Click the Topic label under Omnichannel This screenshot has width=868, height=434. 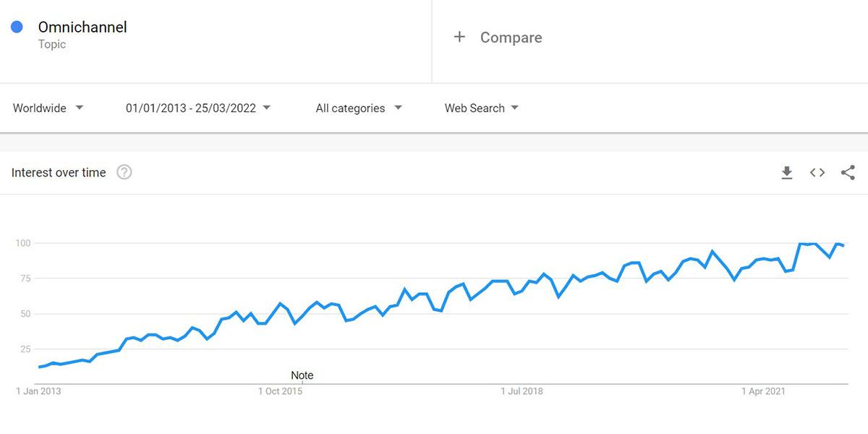tap(52, 44)
